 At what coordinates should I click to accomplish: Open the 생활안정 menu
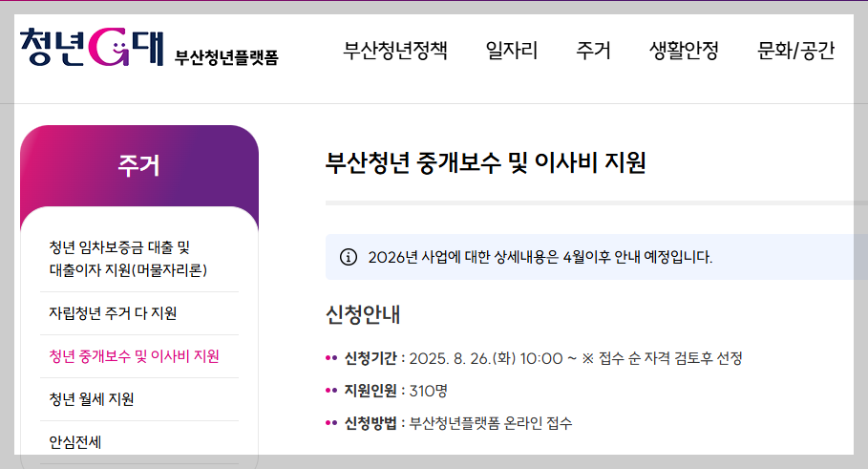click(685, 51)
